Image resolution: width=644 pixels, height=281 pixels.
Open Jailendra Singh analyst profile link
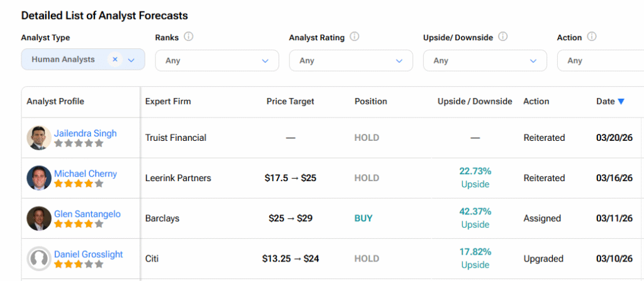point(85,133)
